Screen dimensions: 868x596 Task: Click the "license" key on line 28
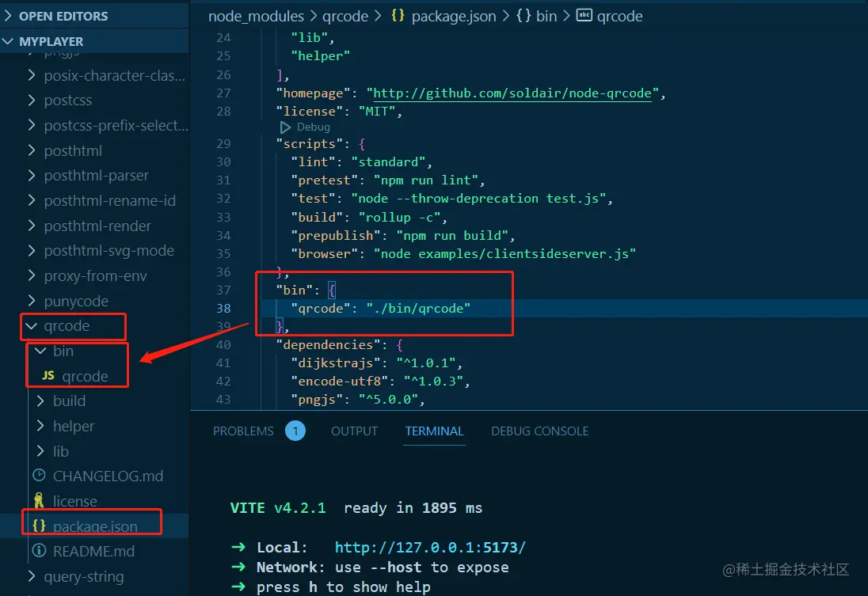pos(310,112)
